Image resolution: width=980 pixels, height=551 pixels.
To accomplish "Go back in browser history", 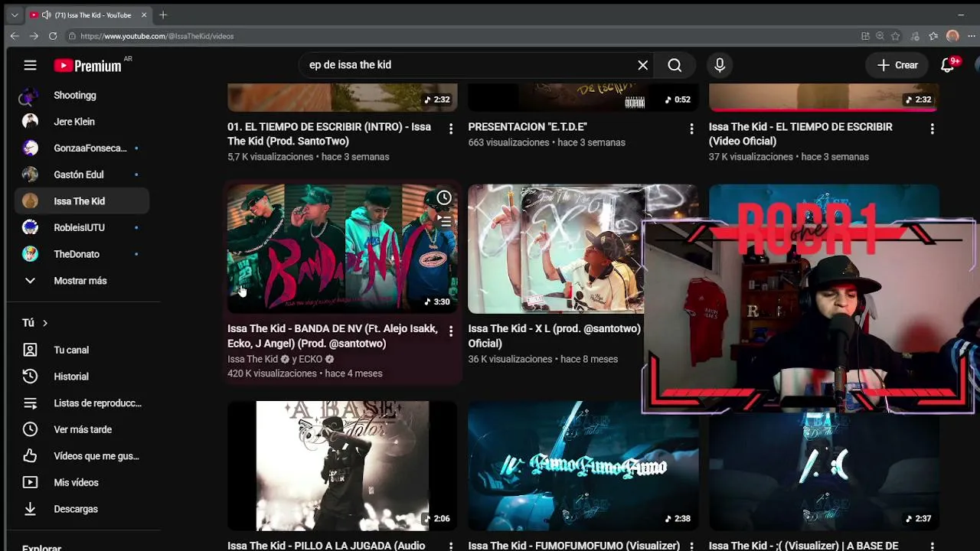I will point(15,36).
